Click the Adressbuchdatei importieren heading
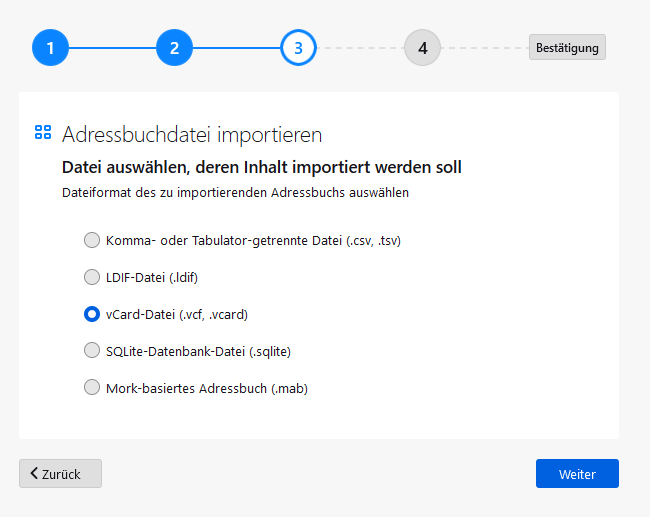The width and height of the screenshot is (650, 517). coord(192,134)
